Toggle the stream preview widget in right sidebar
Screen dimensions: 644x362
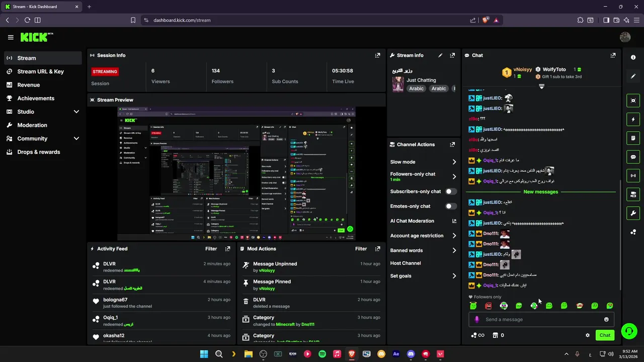click(633, 101)
